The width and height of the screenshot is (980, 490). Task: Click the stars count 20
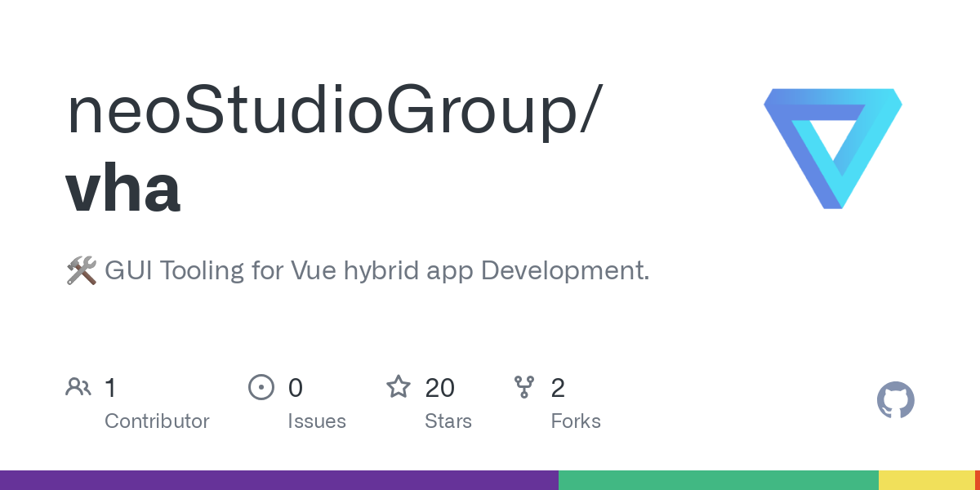(440, 387)
